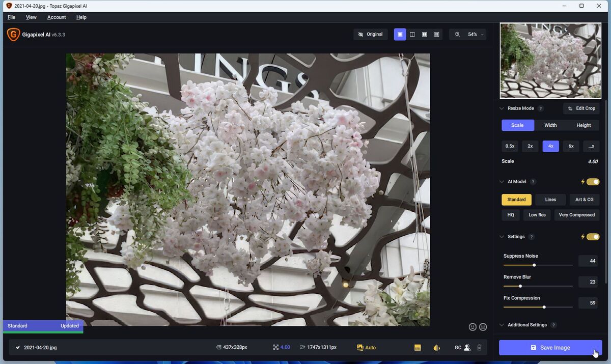Select the 4x scale option
This screenshot has width=611, height=364.
[550, 146]
